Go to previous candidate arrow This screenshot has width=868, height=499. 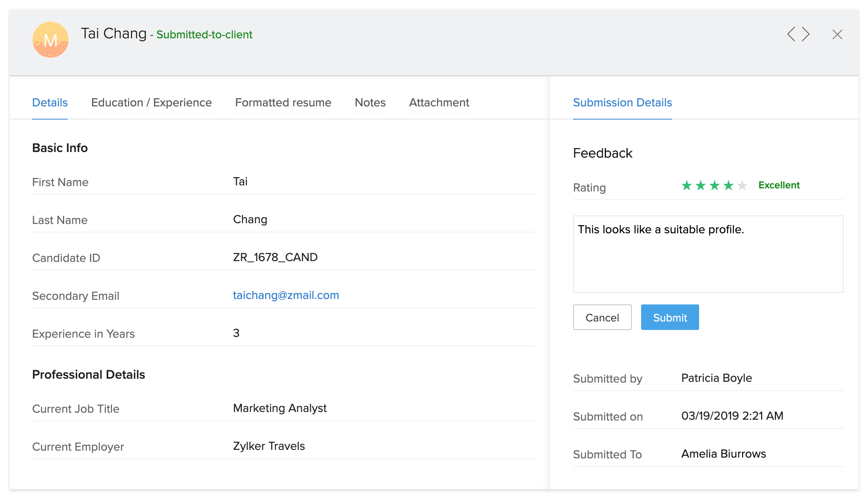pyautogui.click(x=791, y=34)
